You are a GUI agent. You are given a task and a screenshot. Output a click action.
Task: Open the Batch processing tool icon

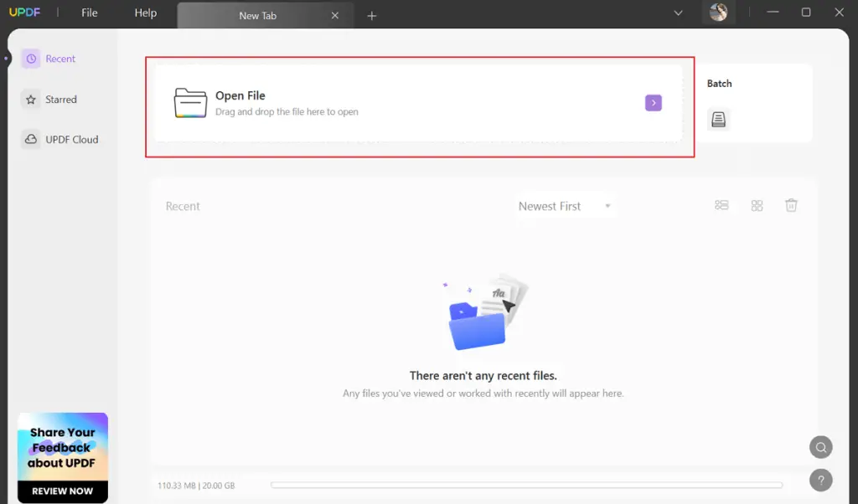click(718, 119)
